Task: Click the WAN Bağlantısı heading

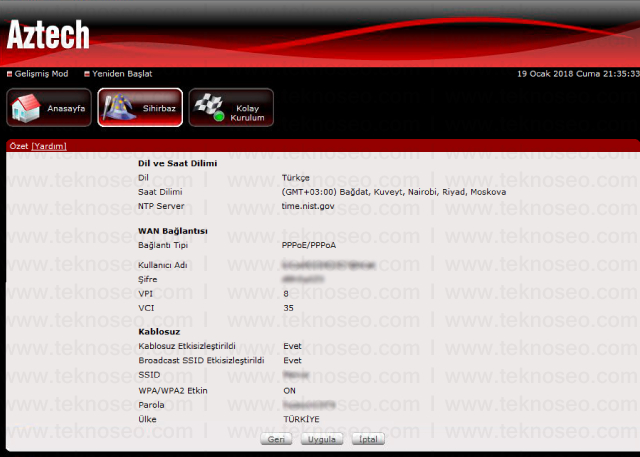Action: [x=173, y=231]
